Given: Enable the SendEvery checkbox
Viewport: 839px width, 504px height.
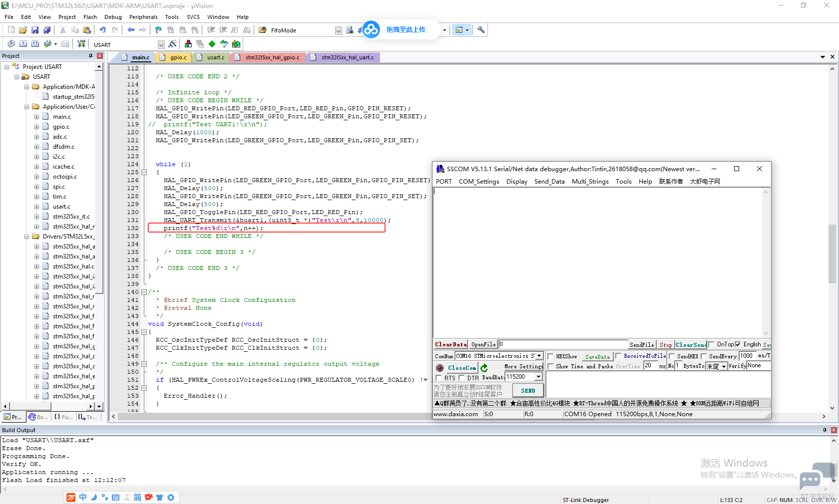Looking at the screenshot, I should click(x=704, y=356).
